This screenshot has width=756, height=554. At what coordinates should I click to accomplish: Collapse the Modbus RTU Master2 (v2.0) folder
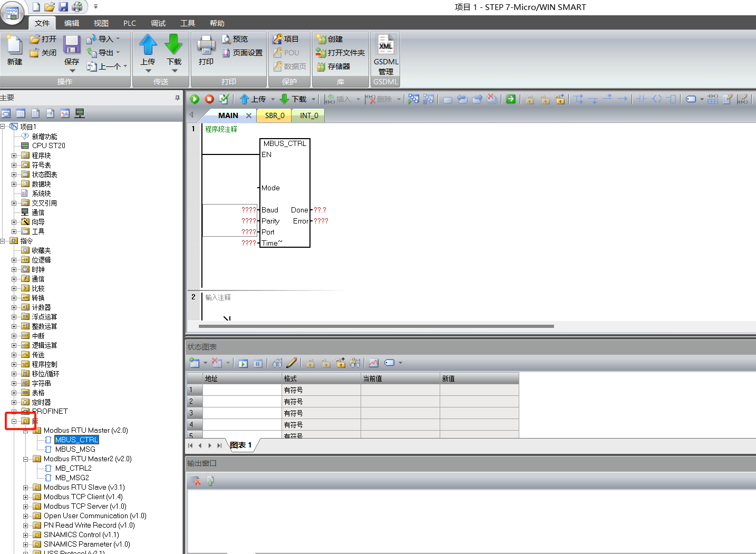[x=25, y=459]
